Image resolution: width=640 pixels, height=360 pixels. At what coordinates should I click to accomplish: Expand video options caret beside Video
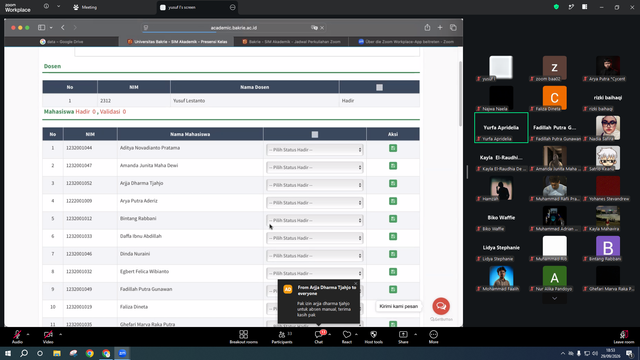[x=60, y=334]
